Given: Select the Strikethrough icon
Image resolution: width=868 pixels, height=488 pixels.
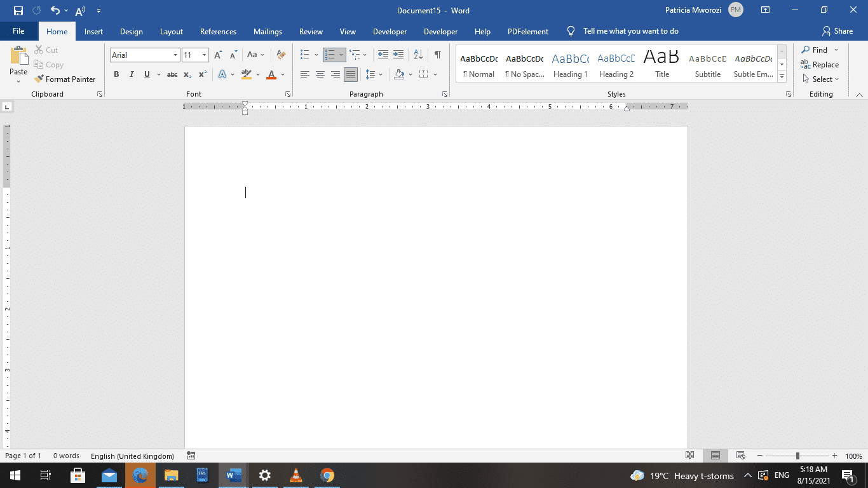Looking at the screenshot, I should (172, 74).
